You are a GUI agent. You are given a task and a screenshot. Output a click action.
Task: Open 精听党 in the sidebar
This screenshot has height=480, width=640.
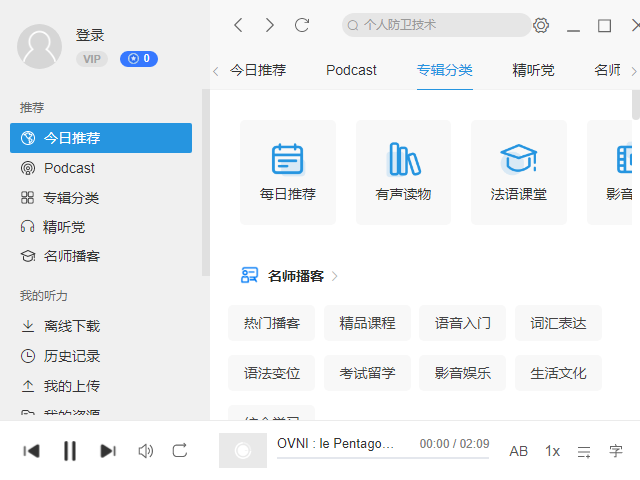[x=101, y=227]
